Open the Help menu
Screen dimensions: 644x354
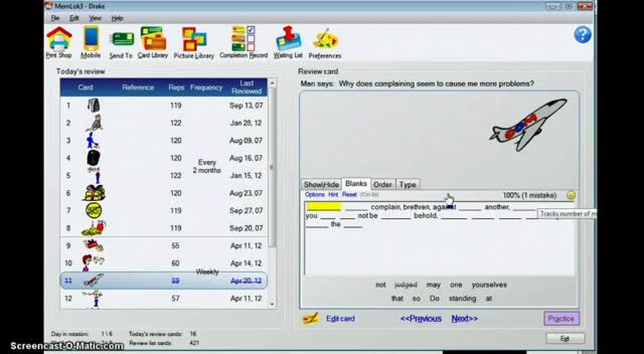[117, 18]
